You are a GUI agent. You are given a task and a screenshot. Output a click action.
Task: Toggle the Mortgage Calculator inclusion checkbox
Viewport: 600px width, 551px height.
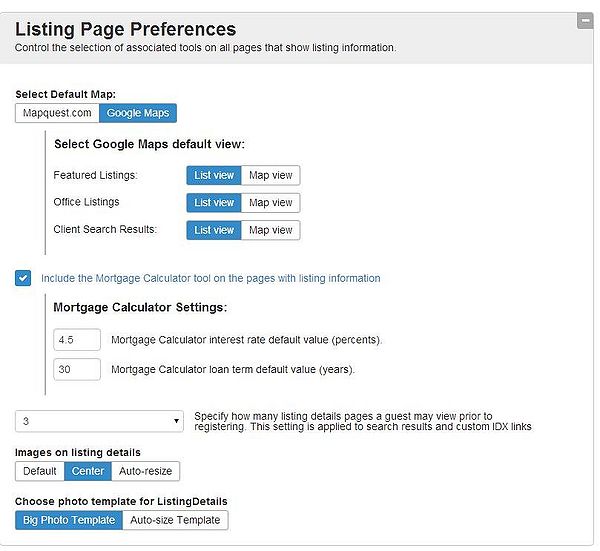[x=23, y=278]
